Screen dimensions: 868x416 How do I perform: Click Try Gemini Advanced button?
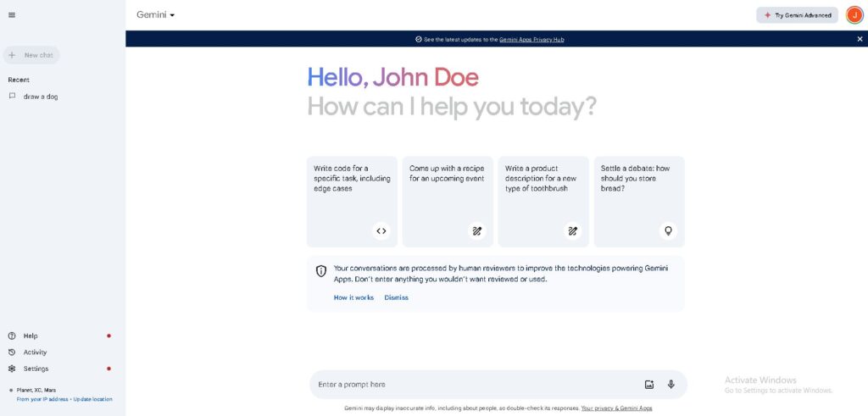797,15
